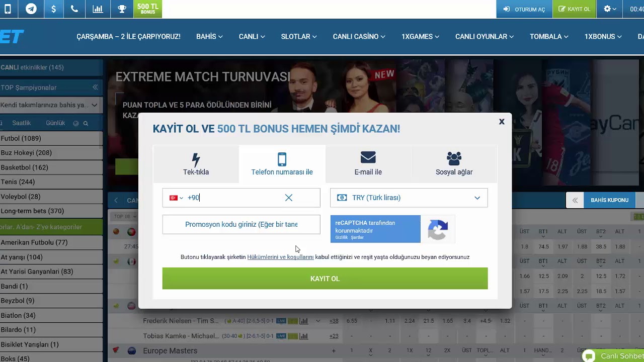Click the green 500 TL Bonus badge
This screenshot has width=644, height=362.
click(x=148, y=9)
